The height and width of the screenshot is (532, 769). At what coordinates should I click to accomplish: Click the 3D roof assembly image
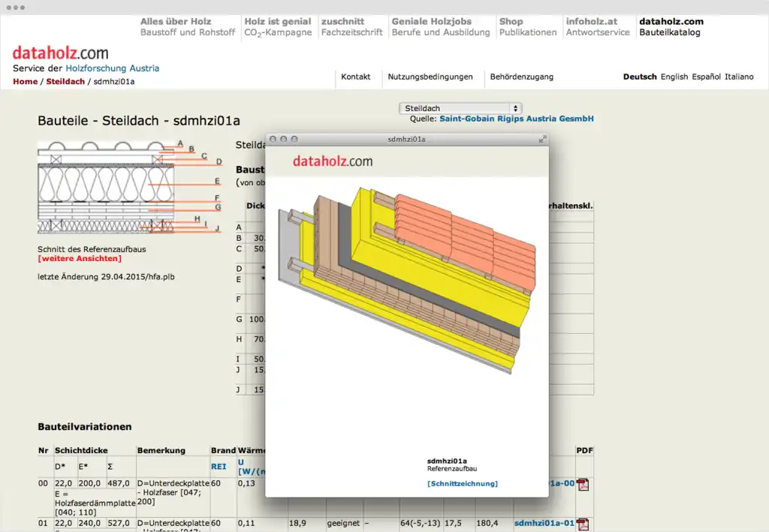click(x=406, y=278)
